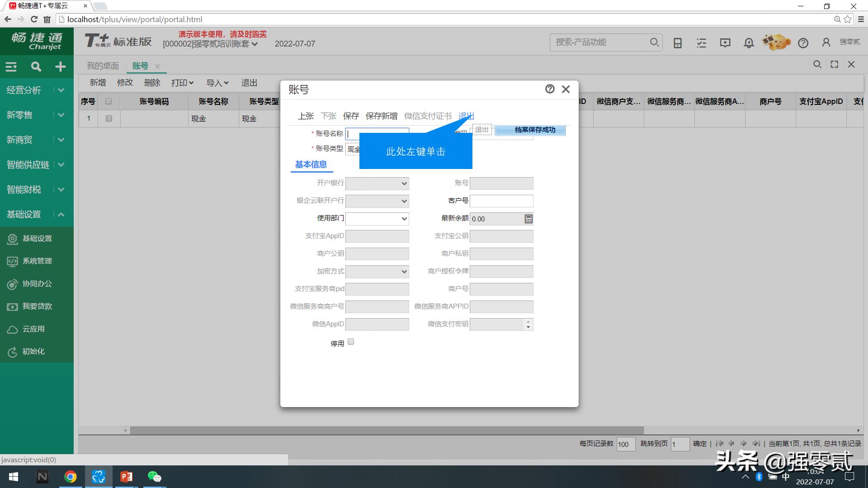868x488 pixels.
Task: Open the task list icon in header
Action: [x=701, y=42]
